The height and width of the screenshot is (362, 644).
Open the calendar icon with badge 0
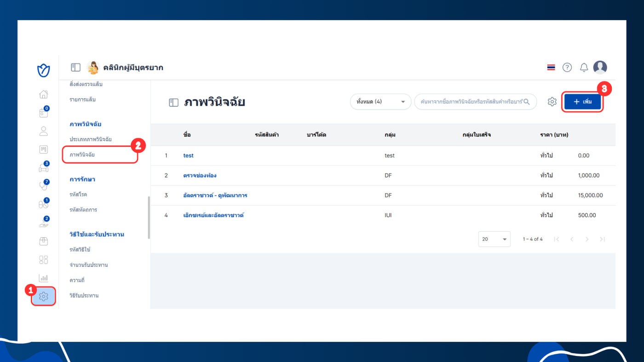(x=44, y=113)
